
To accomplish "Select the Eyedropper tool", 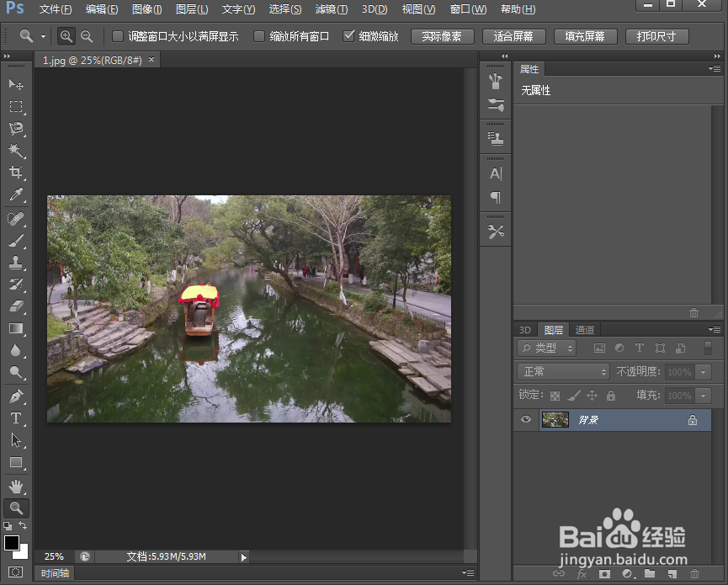I will pyautogui.click(x=16, y=194).
